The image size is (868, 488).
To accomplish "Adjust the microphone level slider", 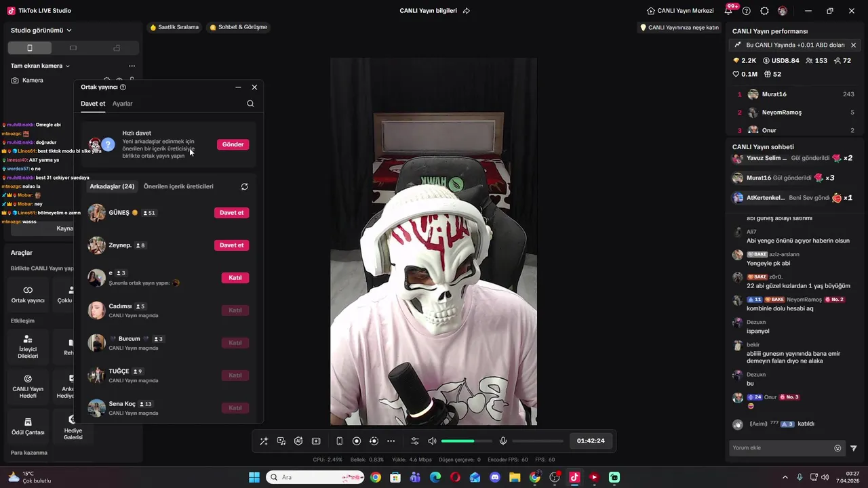I will pos(538,441).
